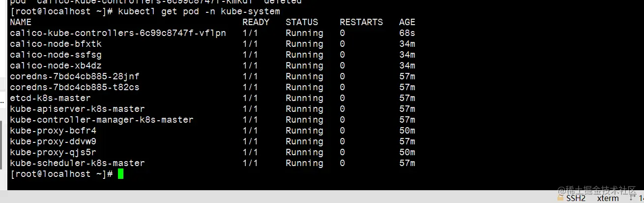The height and width of the screenshot is (203, 644).
Task: Click pod name coredns-7bdc4cb885-28jnf
Action: click(x=75, y=76)
